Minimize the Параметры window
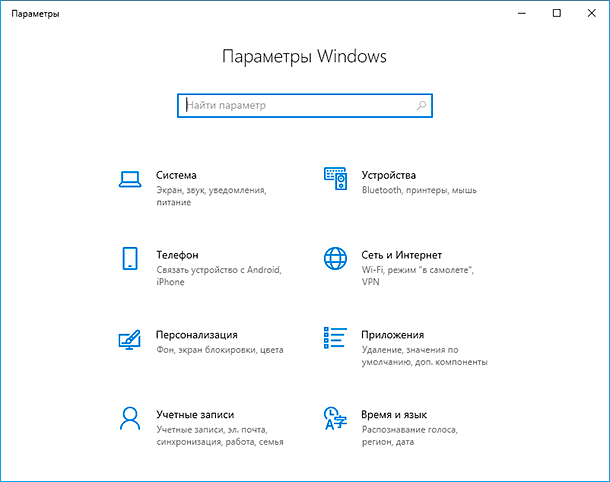 [522, 13]
